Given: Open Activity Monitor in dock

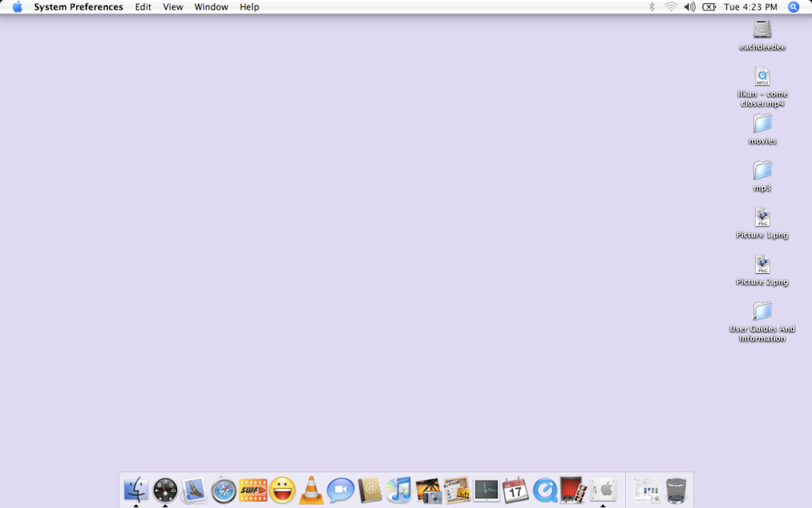Looking at the screenshot, I should [x=486, y=490].
